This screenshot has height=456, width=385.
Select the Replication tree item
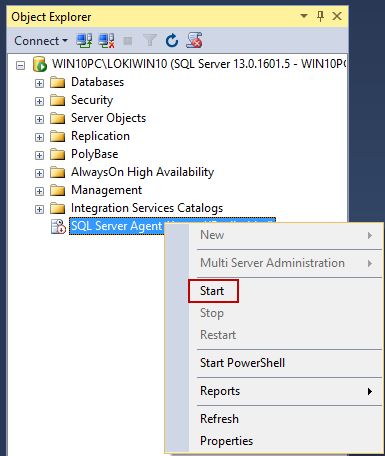coord(100,136)
